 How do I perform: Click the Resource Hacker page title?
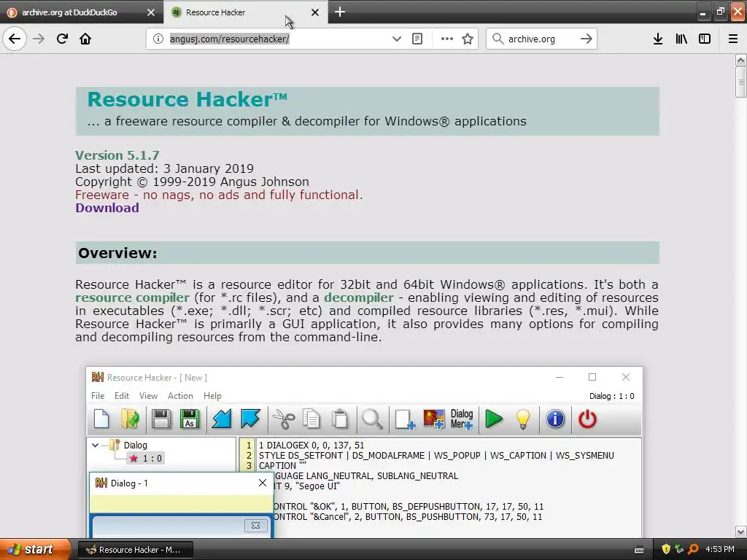[187, 99]
